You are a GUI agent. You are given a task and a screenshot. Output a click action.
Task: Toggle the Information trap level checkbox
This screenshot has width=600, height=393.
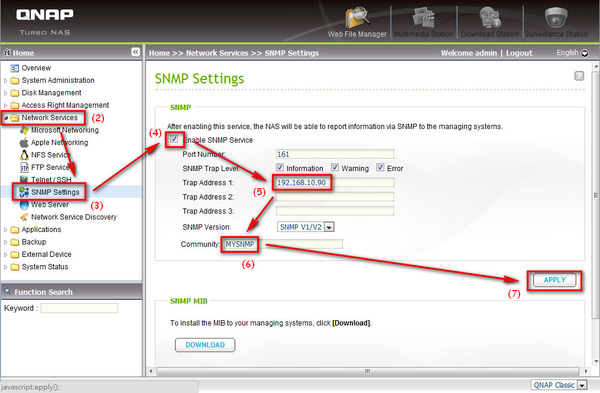pos(280,168)
